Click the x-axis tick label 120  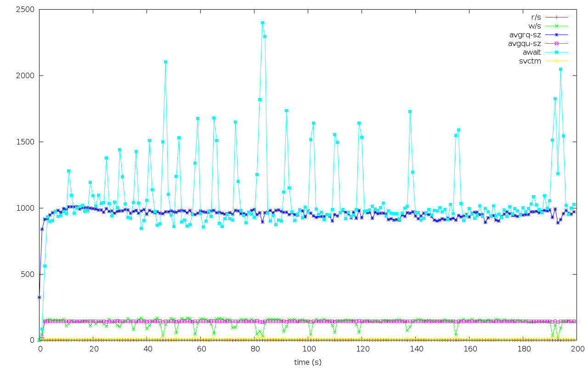(x=362, y=349)
